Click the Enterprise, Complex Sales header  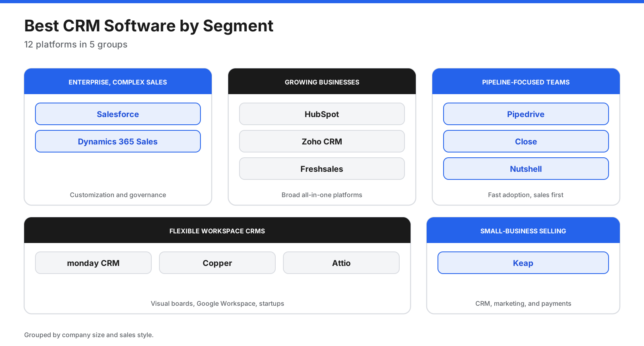coord(118,82)
